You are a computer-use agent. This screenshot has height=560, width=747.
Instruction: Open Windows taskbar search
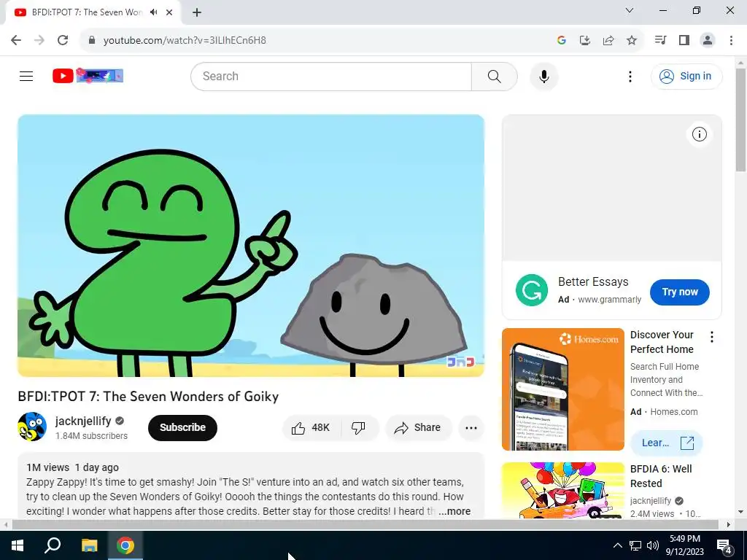pyautogui.click(x=53, y=545)
